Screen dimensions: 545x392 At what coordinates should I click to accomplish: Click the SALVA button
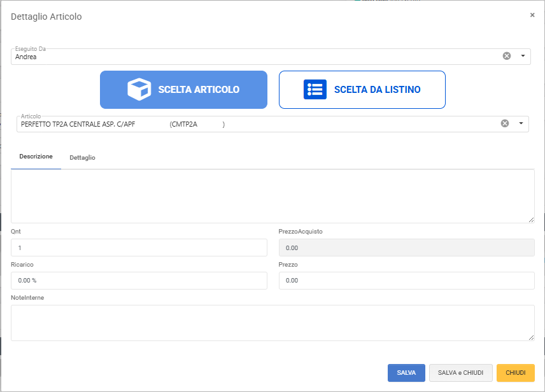coord(406,373)
